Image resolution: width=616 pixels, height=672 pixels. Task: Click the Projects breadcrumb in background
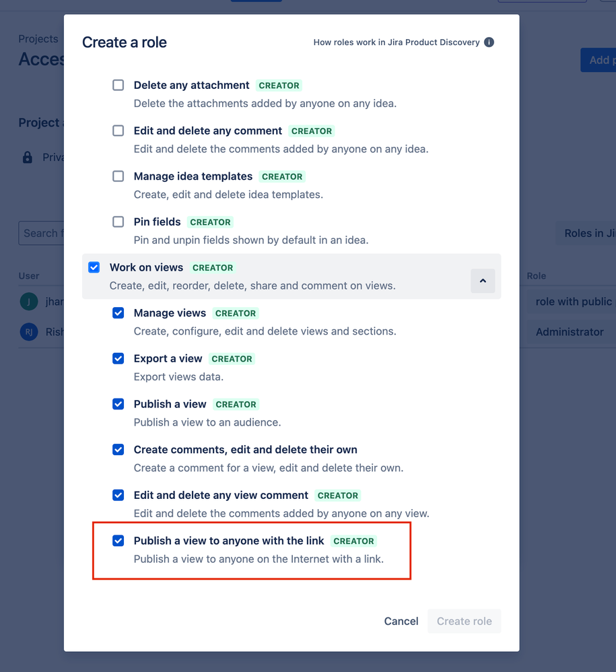(38, 38)
